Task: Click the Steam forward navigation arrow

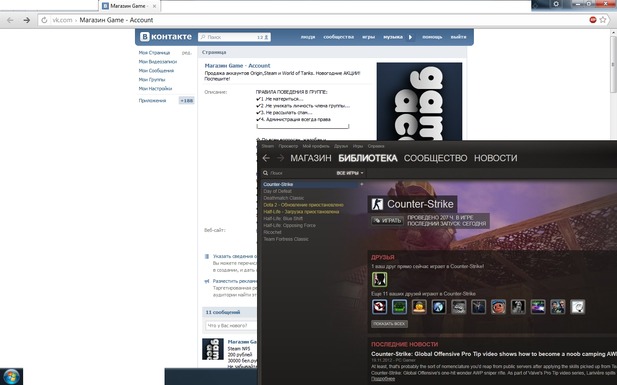Action: click(x=280, y=158)
